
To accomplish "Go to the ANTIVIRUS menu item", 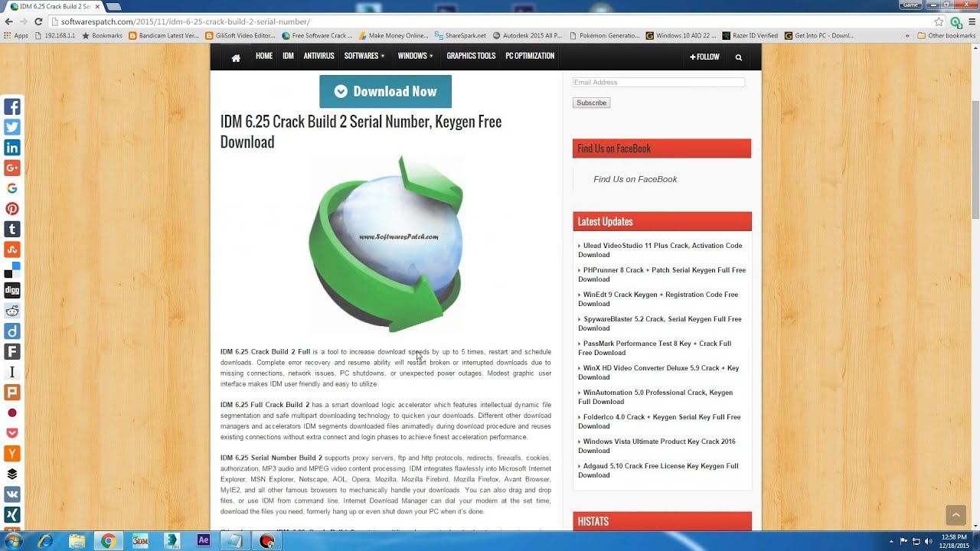I will click(318, 56).
